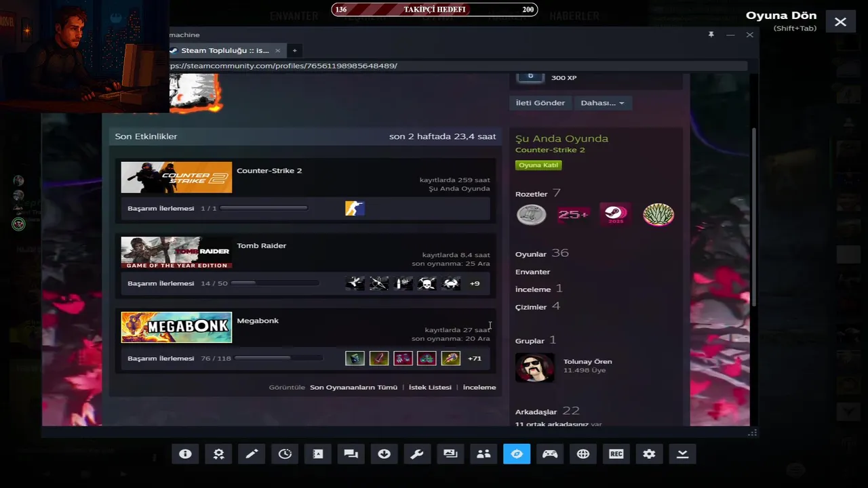Click the Megabonk game banner
The width and height of the screenshot is (868, 488).
(x=176, y=327)
